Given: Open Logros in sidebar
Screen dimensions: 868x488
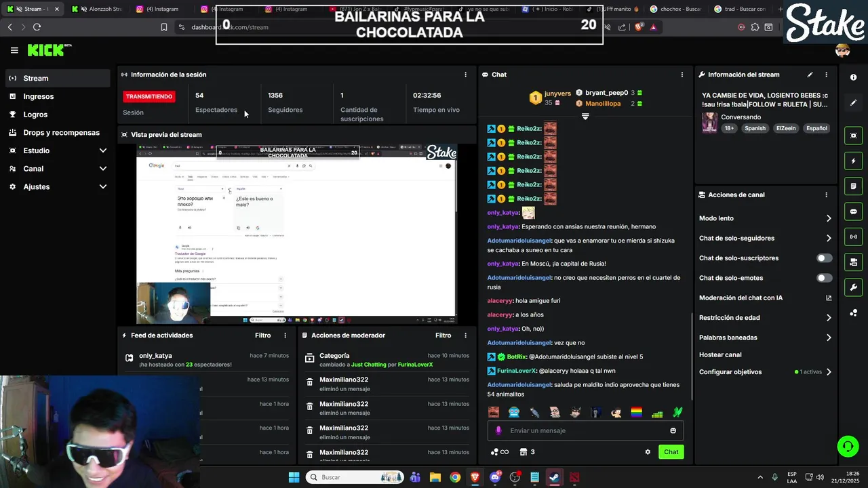Looking at the screenshot, I should point(58,115).
